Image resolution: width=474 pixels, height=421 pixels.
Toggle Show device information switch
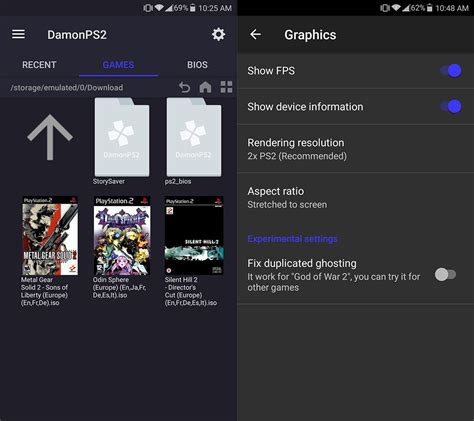[x=451, y=106]
